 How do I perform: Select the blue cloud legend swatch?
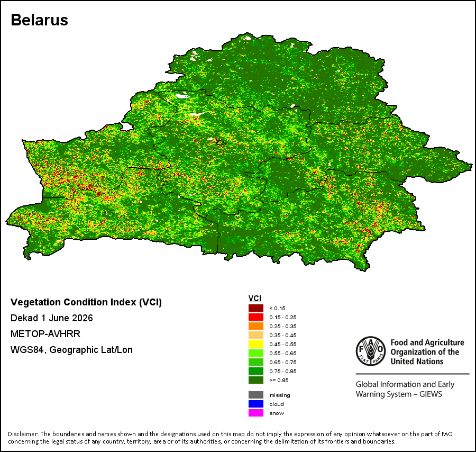pyautogui.click(x=256, y=404)
